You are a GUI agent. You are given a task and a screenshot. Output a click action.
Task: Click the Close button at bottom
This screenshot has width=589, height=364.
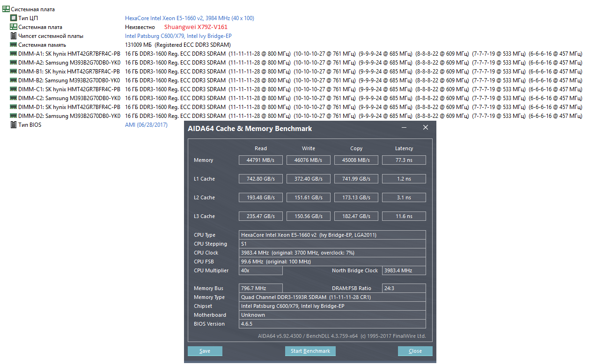415,351
